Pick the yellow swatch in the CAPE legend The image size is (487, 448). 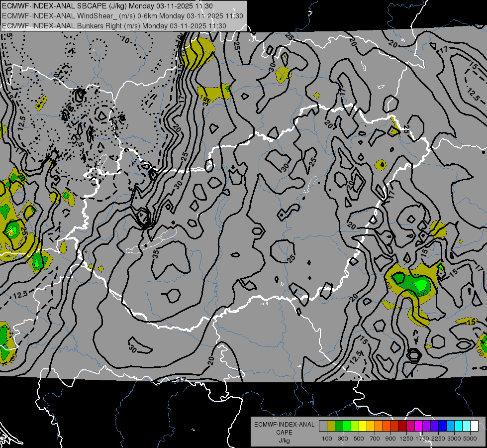(363, 426)
